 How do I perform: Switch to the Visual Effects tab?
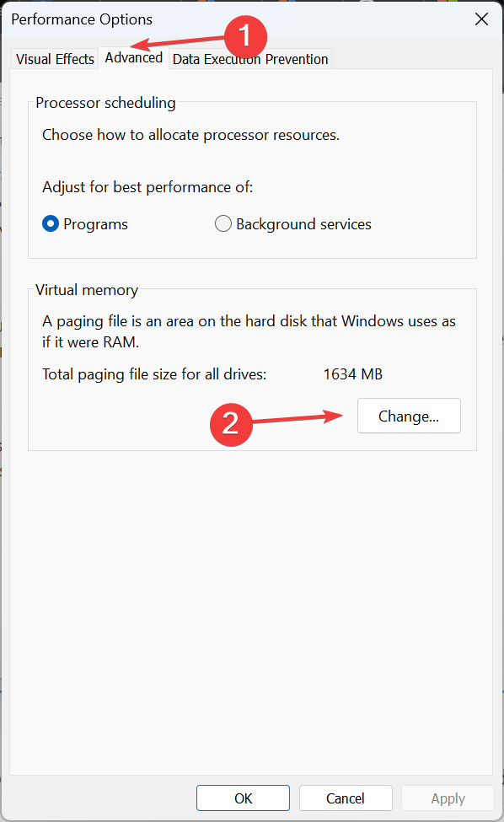pos(55,59)
